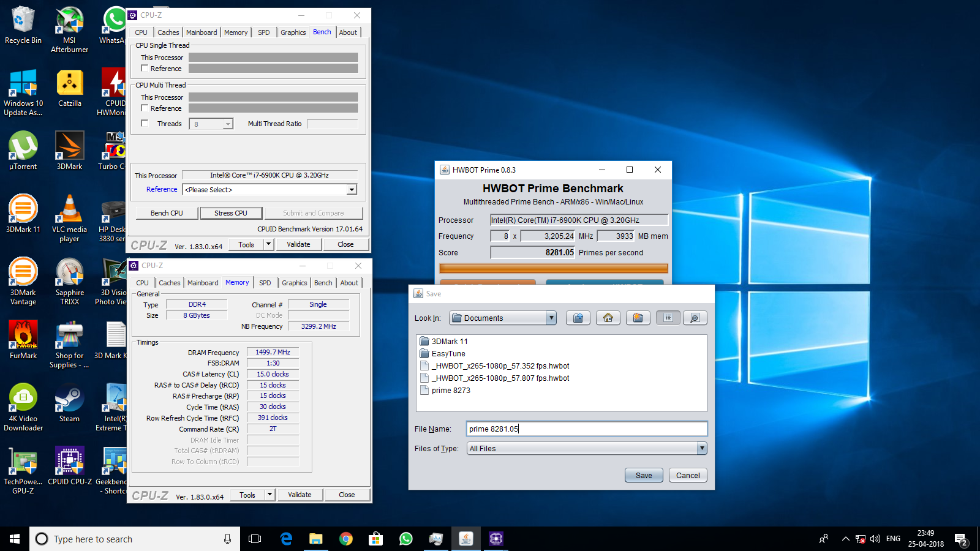The height and width of the screenshot is (551, 980).
Task: Launch µTorrent desktop icon
Action: click(23, 151)
